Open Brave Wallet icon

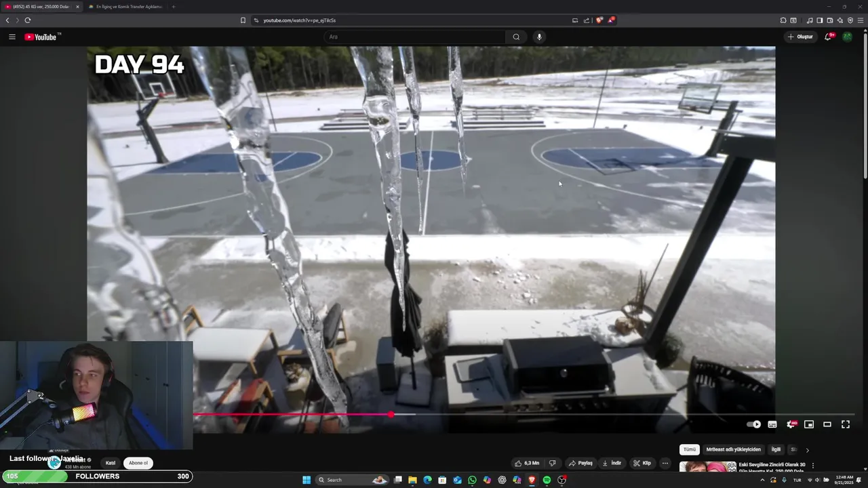[x=830, y=20]
